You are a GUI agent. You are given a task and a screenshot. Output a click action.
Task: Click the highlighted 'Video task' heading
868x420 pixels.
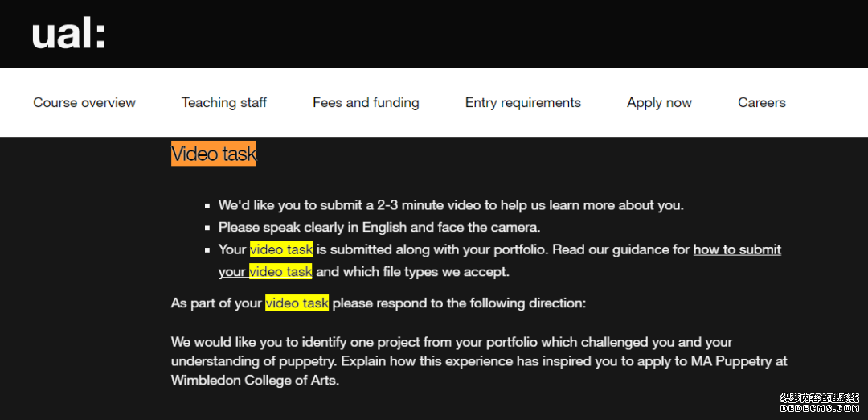click(214, 154)
